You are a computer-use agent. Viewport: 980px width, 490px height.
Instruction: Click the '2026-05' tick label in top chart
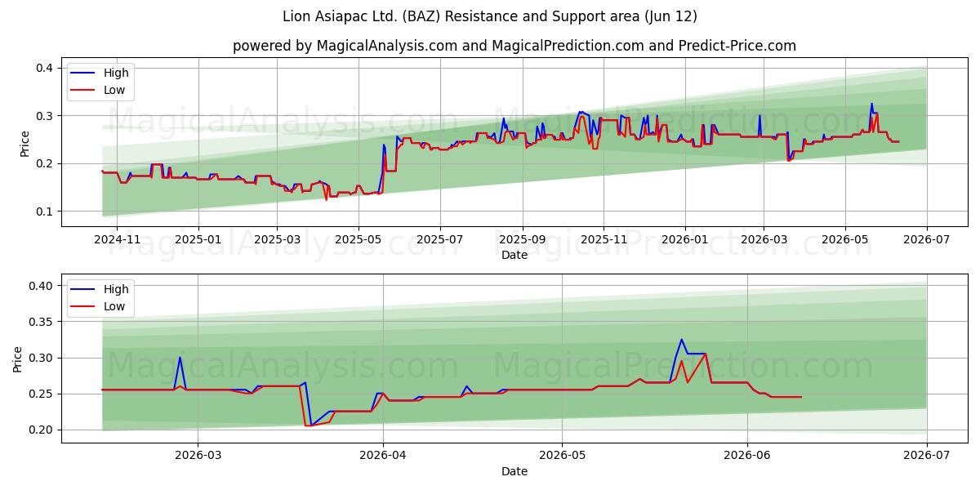pos(845,240)
